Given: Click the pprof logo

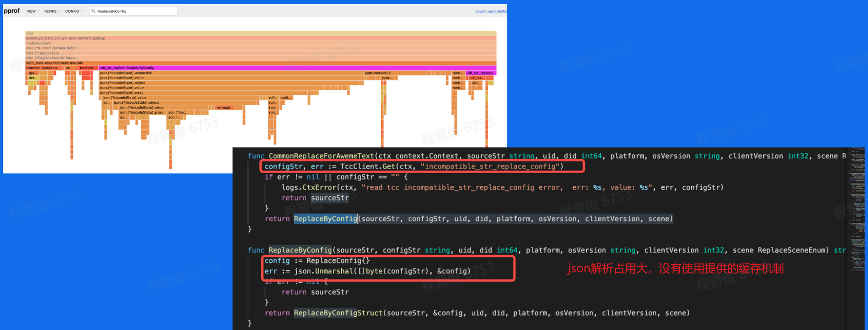Looking at the screenshot, I should (x=12, y=11).
